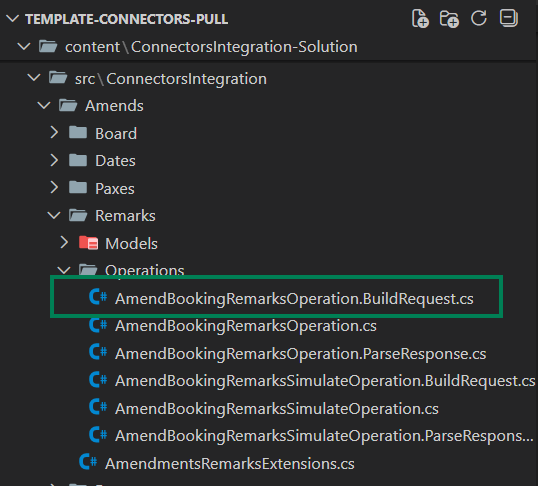Select the Remarks folder label
Image resolution: width=538 pixels, height=486 pixels.
pos(125,216)
